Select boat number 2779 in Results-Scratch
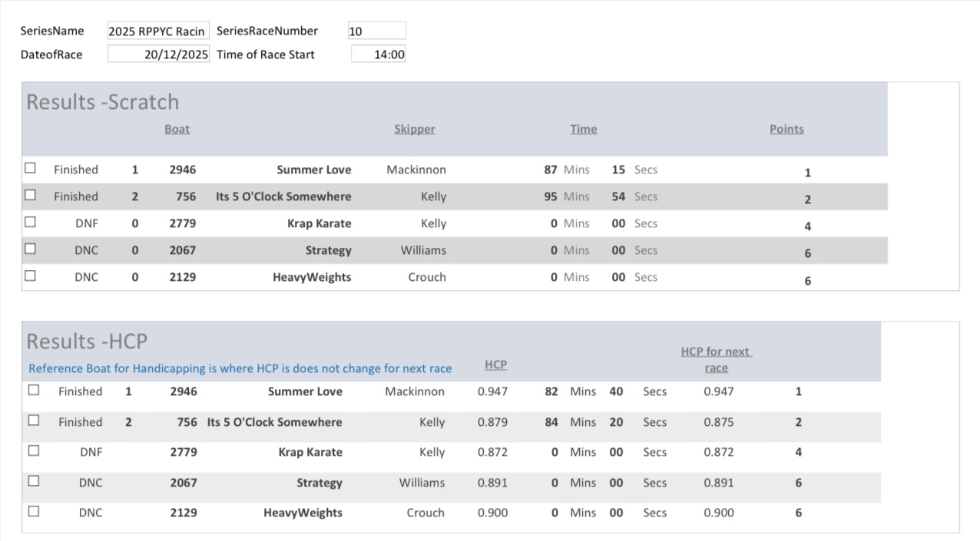The height and width of the screenshot is (541, 980). [x=183, y=223]
